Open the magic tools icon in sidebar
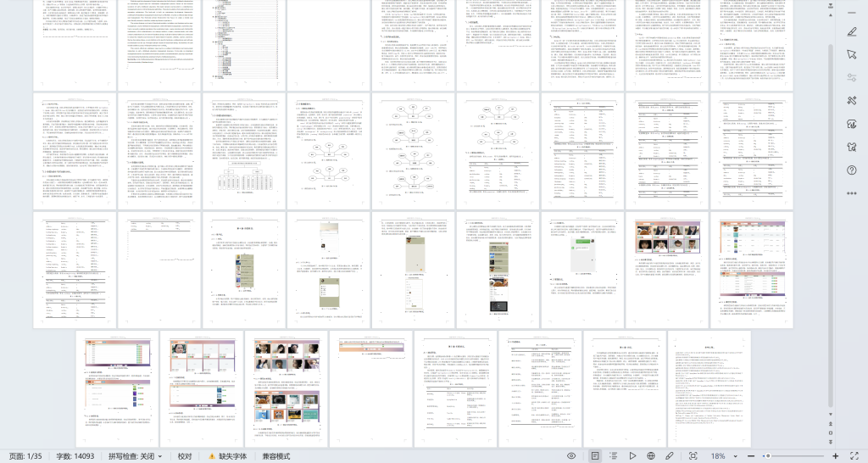This screenshot has height=463, width=868. click(851, 100)
